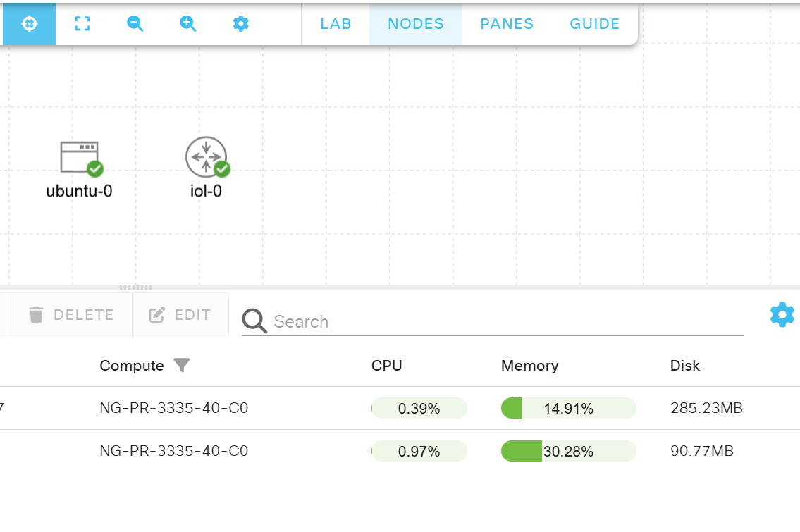Click the fit-to-center crosshair icon
The width and height of the screenshot is (800, 532).
tap(29, 24)
